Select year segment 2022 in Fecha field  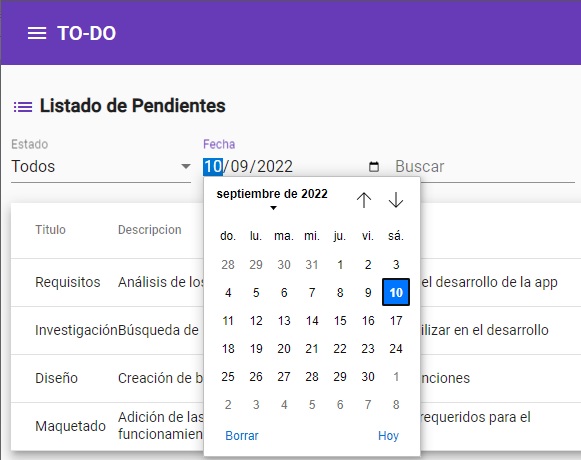coord(275,166)
